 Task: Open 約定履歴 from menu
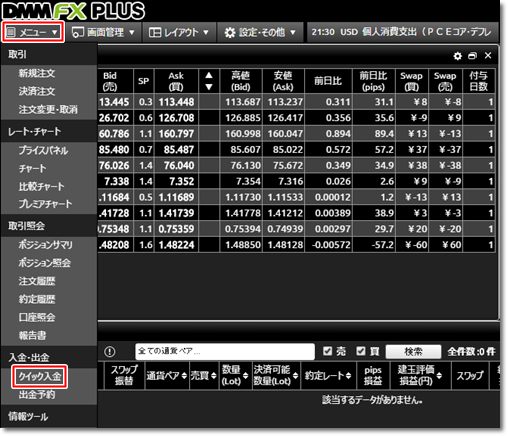37,299
